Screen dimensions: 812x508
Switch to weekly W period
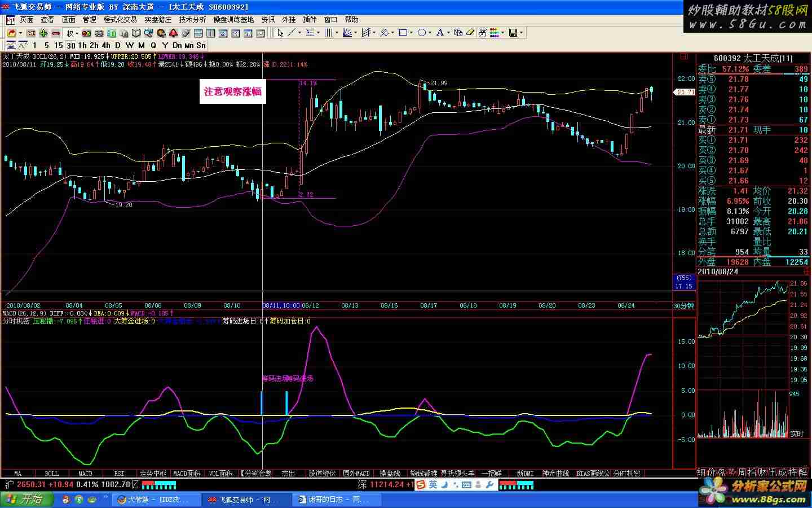click(x=130, y=45)
